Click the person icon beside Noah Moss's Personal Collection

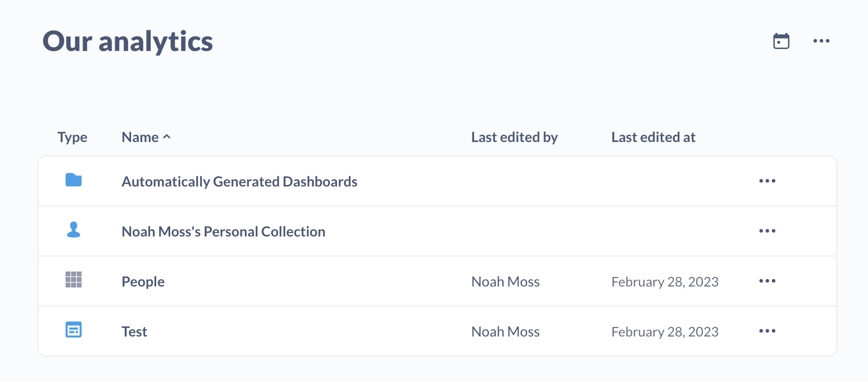pyautogui.click(x=73, y=230)
